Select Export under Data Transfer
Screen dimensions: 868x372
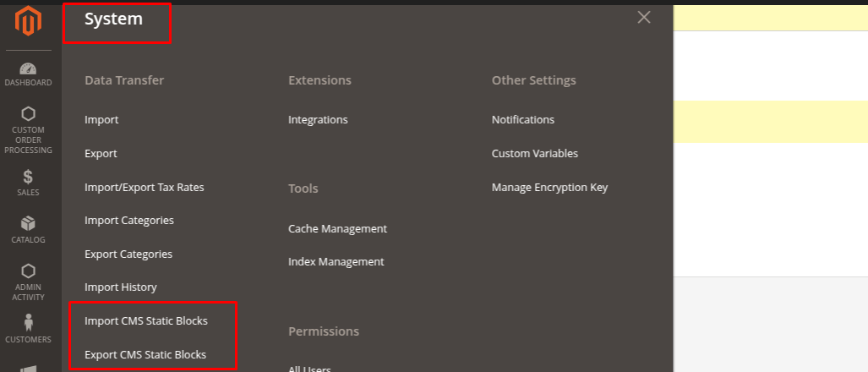pyautogui.click(x=101, y=154)
